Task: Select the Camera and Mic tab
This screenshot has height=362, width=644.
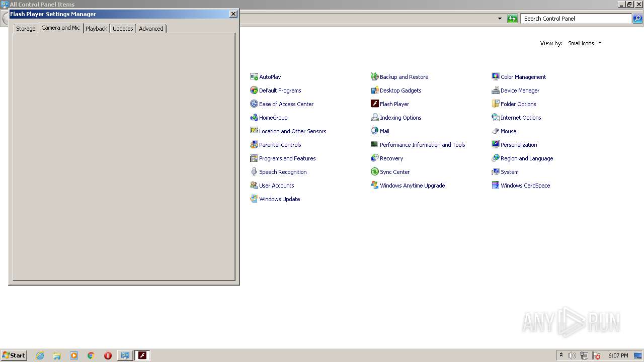Action: [60, 28]
